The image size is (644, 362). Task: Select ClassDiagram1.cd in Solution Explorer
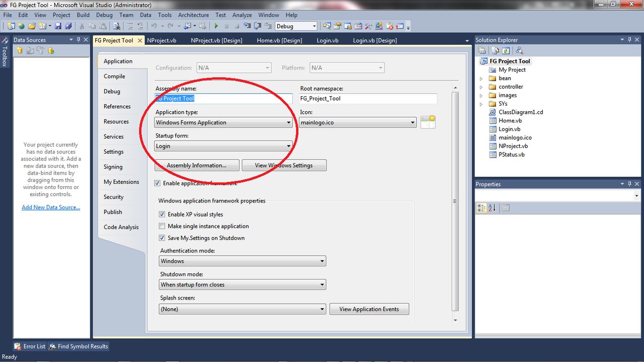tap(521, 112)
